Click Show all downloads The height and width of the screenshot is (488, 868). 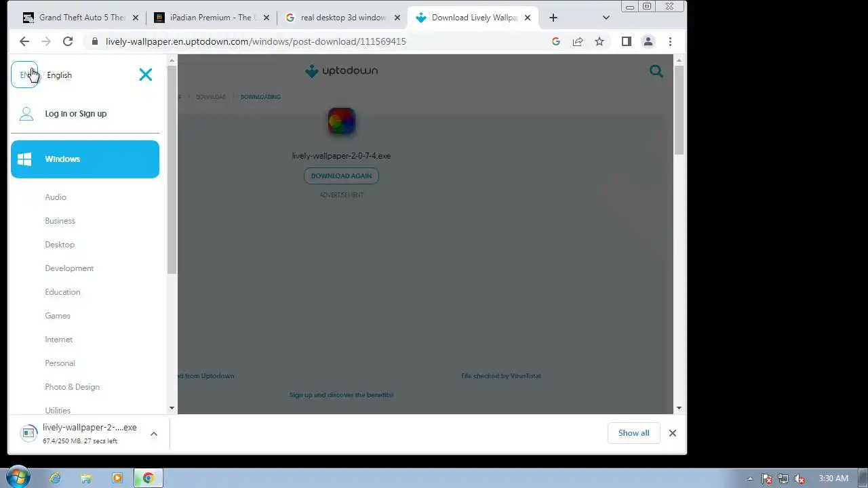click(x=633, y=433)
